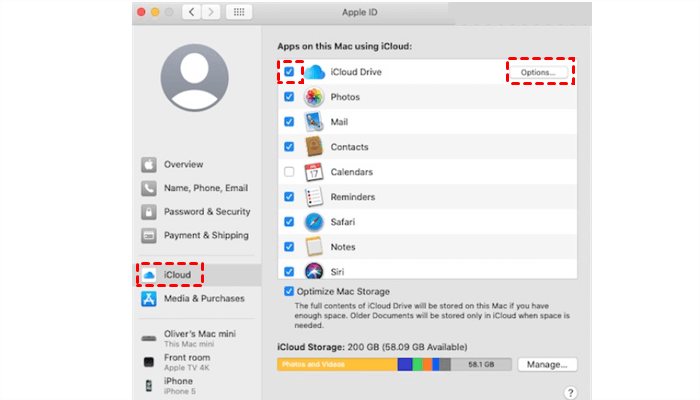
Task: Click the phone icon beside Name, Phone, Email
Action: pos(149,188)
